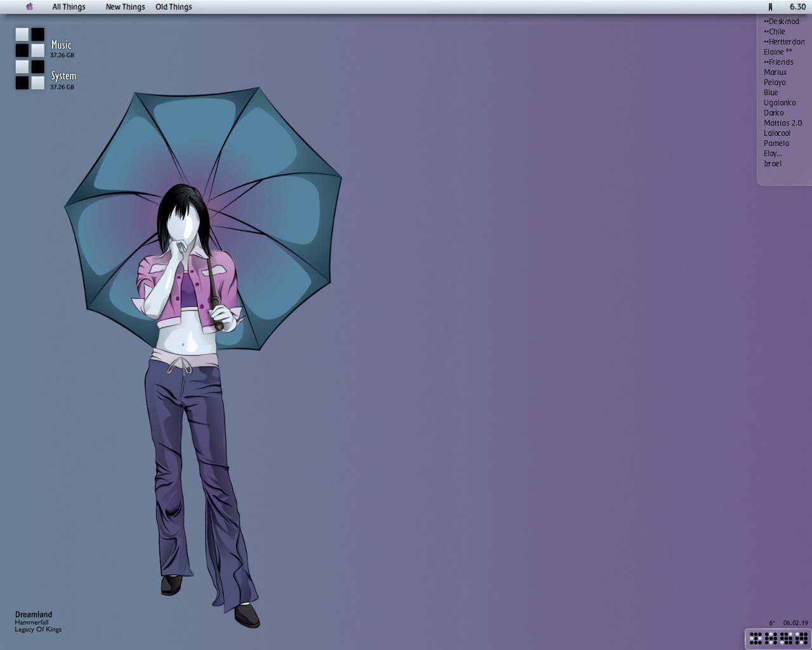
Task: Select contact Darko in the list
Action: [774, 113]
